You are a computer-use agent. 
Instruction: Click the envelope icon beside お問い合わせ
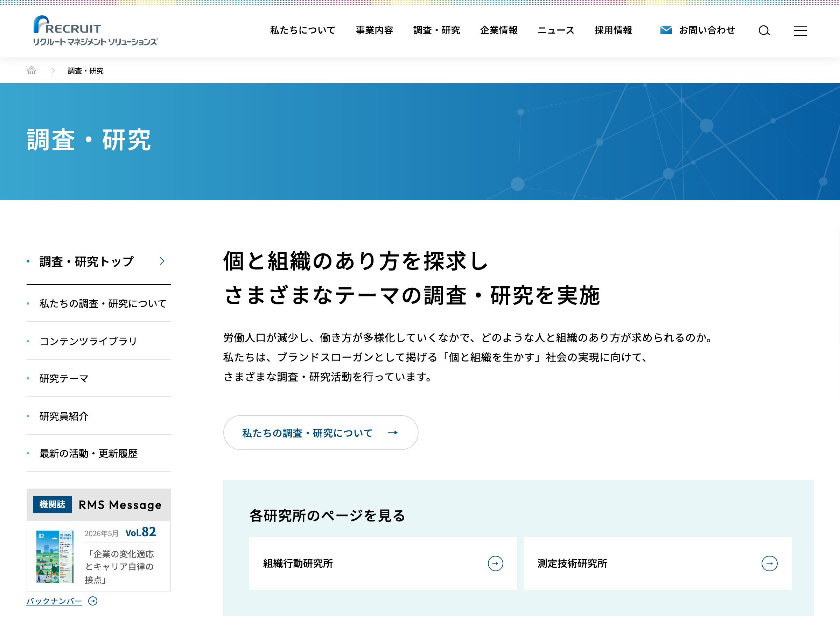pyautogui.click(x=666, y=30)
